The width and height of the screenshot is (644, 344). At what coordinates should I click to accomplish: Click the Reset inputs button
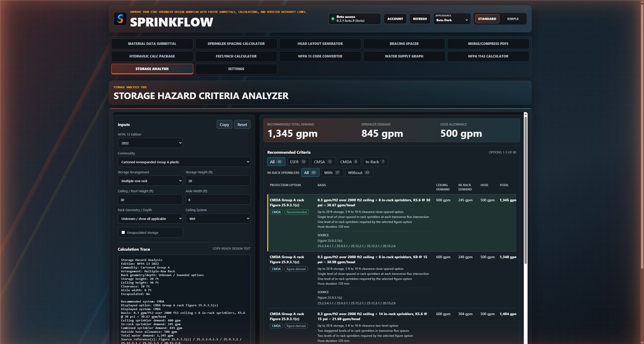tap(242, 124)
